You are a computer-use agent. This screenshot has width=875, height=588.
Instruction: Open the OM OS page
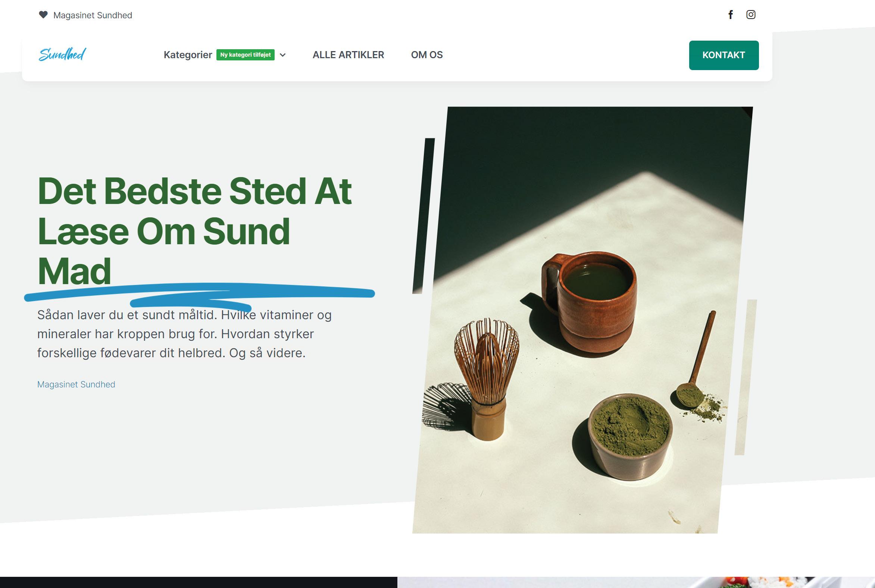click(x=426, y=55)
